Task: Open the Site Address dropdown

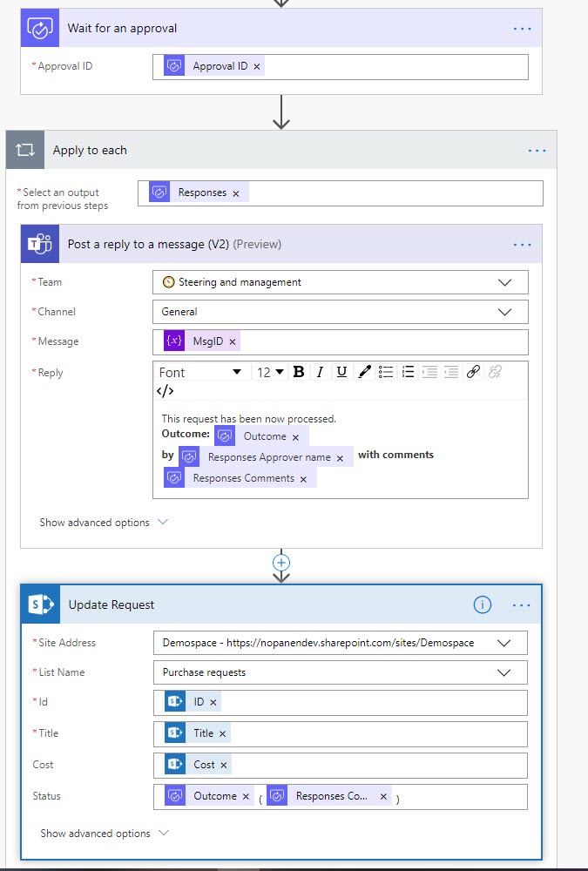Action: pyautogui.click(x=504, y=643)
